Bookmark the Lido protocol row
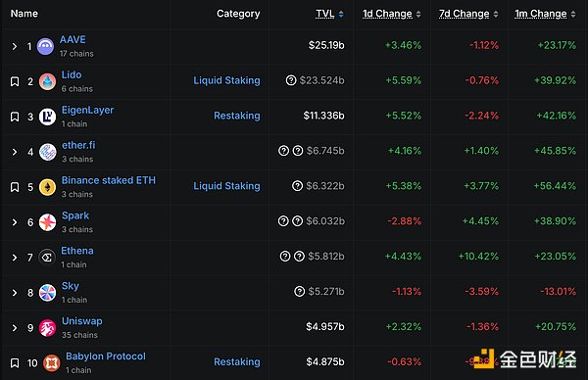Viewport: 588px width, 380px height. [15, 81]
